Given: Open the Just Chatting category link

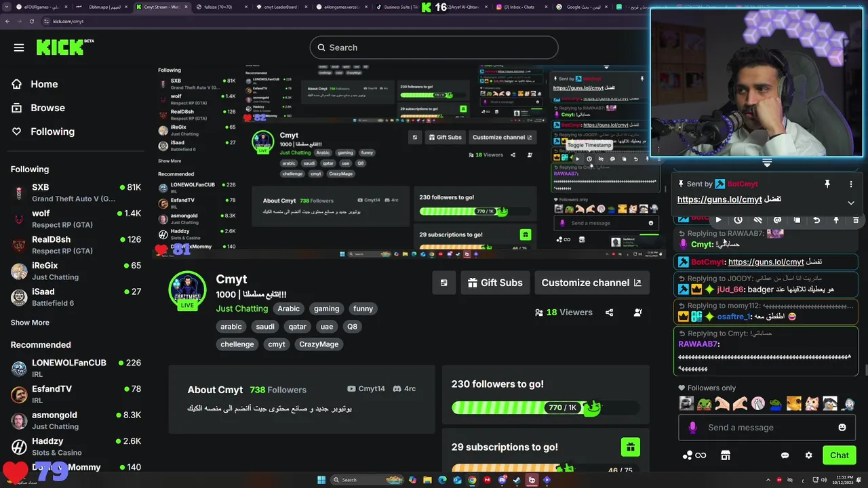Looking at the screenshot, I should coord(242,308).
